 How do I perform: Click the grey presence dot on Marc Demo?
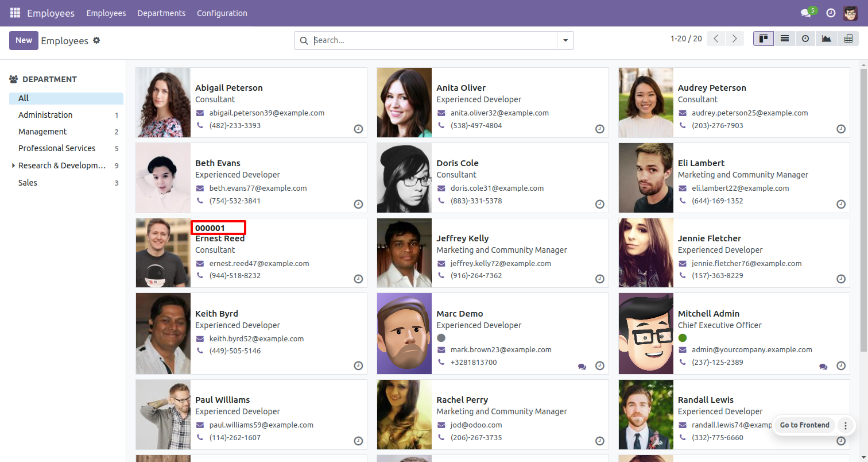[x=441, y=338]
